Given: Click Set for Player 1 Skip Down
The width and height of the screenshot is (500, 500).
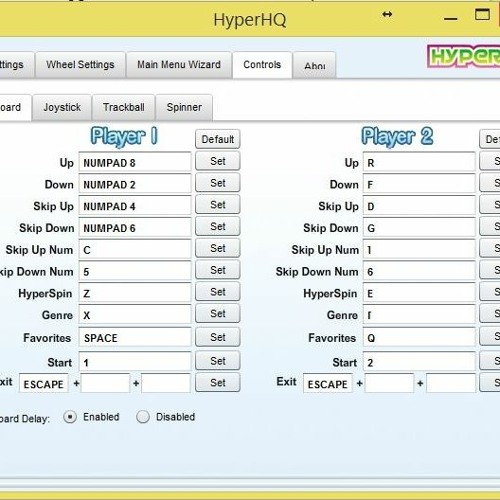Looking at the screenshot, I should click(x=218, y=226).
